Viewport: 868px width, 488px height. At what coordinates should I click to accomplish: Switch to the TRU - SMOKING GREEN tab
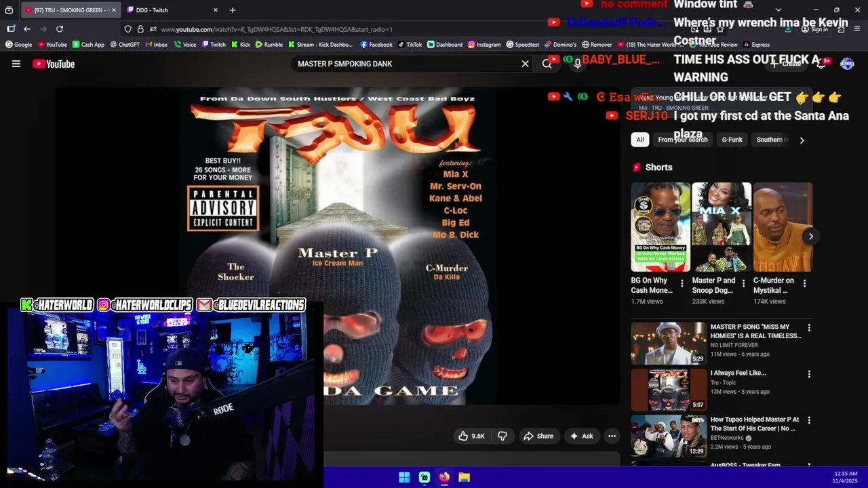[x=70, y=10]
